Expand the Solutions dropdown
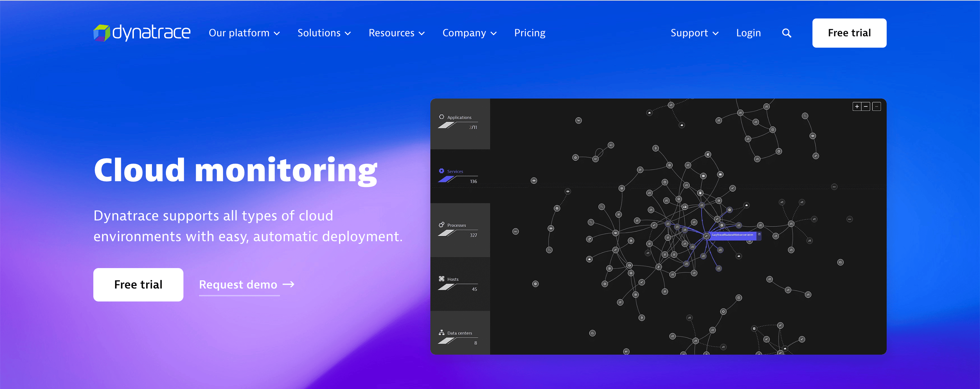The width and height of the screenshot is (980, 389). coord(324,33)
